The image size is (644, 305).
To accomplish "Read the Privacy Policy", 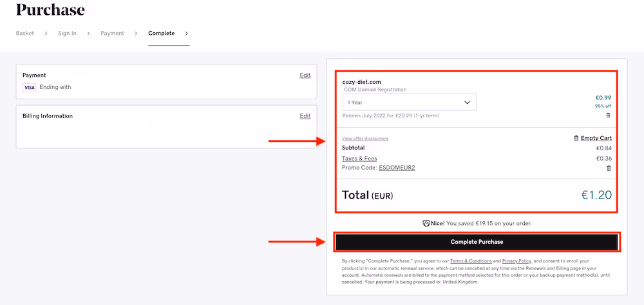I will tap(516, 261).
